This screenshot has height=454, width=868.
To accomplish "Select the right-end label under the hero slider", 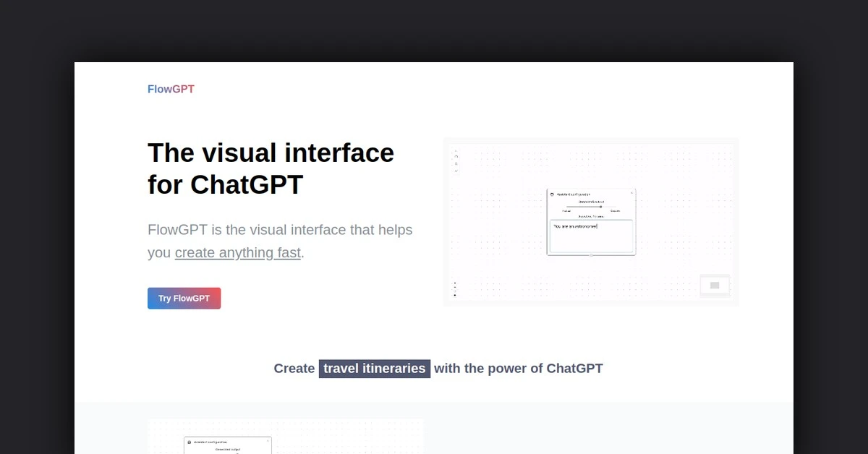I will click(x=615, y=211).
